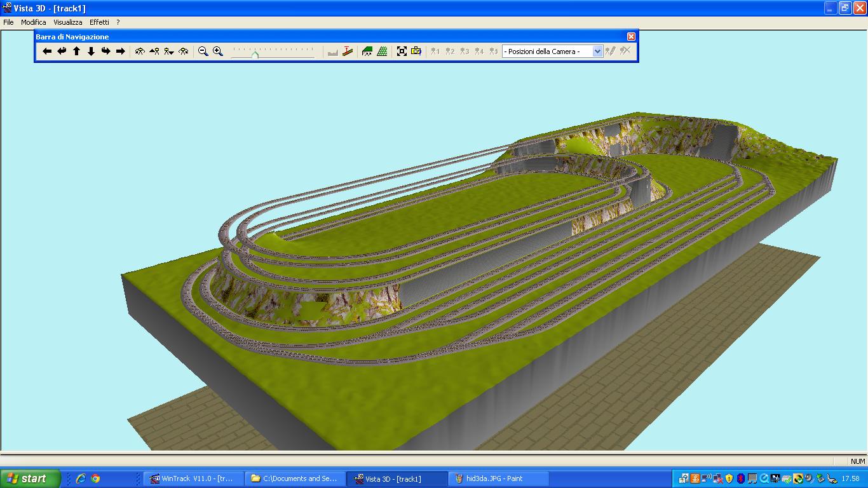Click the delete camera position icon
The width and height of the screenshot is (868, 488).
[625, 51]
